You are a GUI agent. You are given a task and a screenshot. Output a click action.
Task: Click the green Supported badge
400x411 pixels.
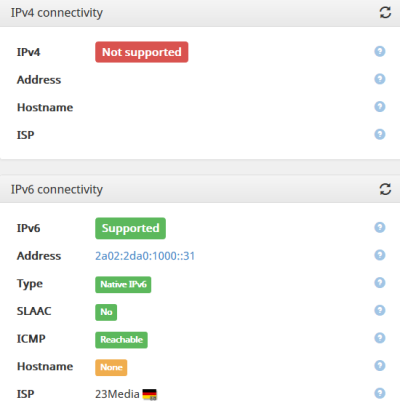coord(130,228)
